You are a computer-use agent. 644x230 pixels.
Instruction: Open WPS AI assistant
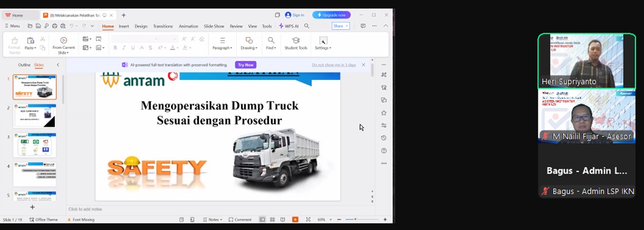click(289, 26)
